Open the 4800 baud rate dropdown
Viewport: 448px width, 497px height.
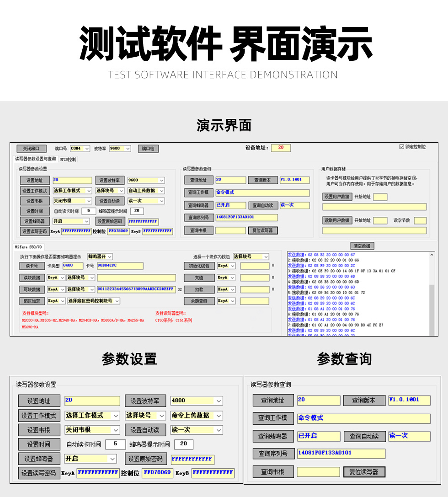[x=197, y=401]
